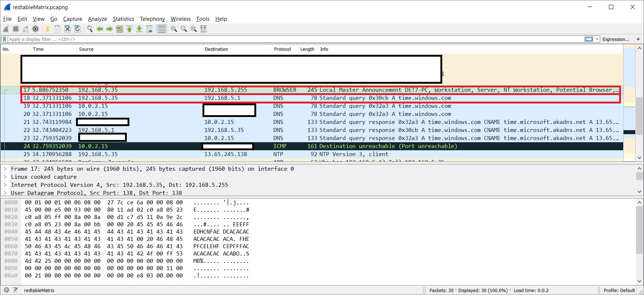Sort packets by the Time column
The image size is (644, 295).
coord(54,49)
